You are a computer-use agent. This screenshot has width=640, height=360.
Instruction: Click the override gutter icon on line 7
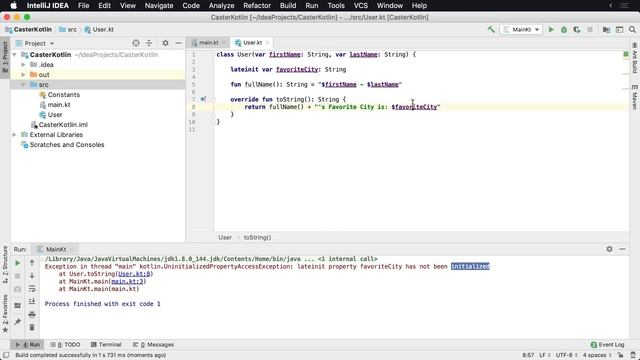[x=203, y=99]
